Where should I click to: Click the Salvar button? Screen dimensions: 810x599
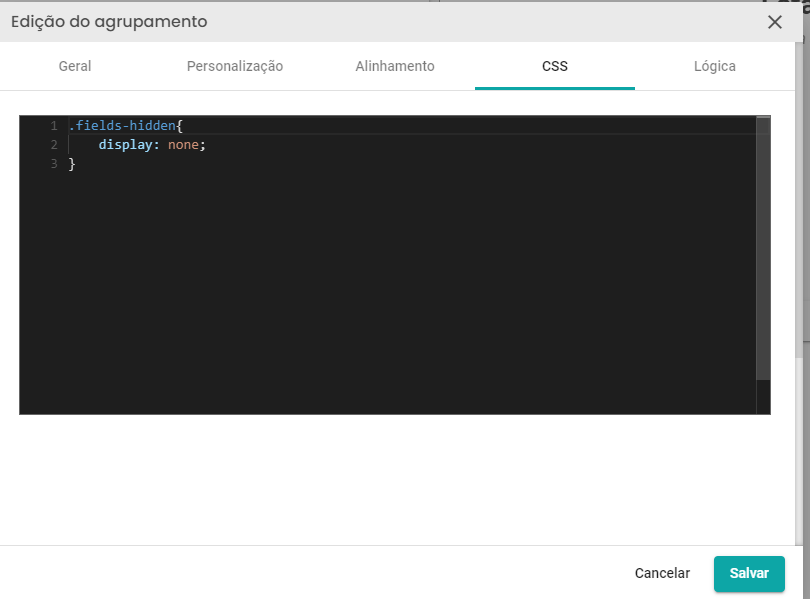749,573
